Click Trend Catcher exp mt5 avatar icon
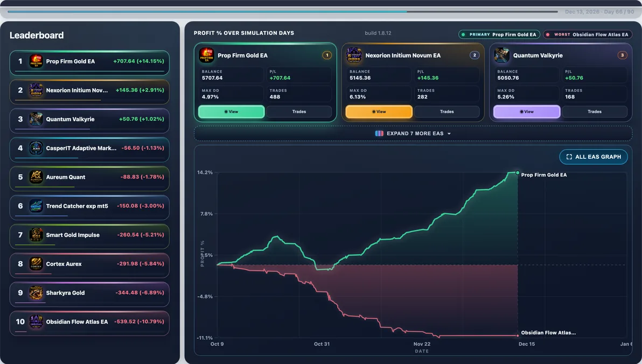The image size is (642, 364). tap(36, 206)
